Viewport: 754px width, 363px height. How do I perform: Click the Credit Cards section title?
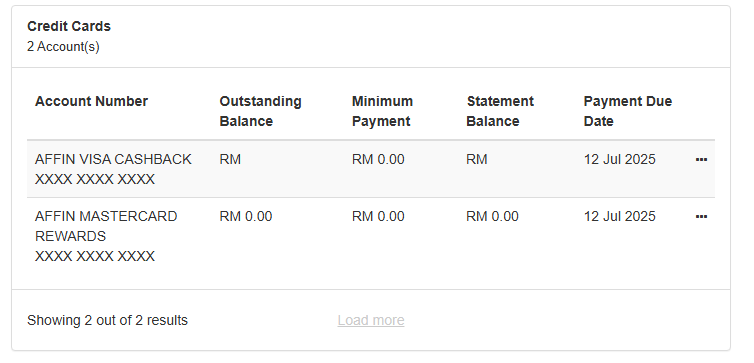pos(69,26)
